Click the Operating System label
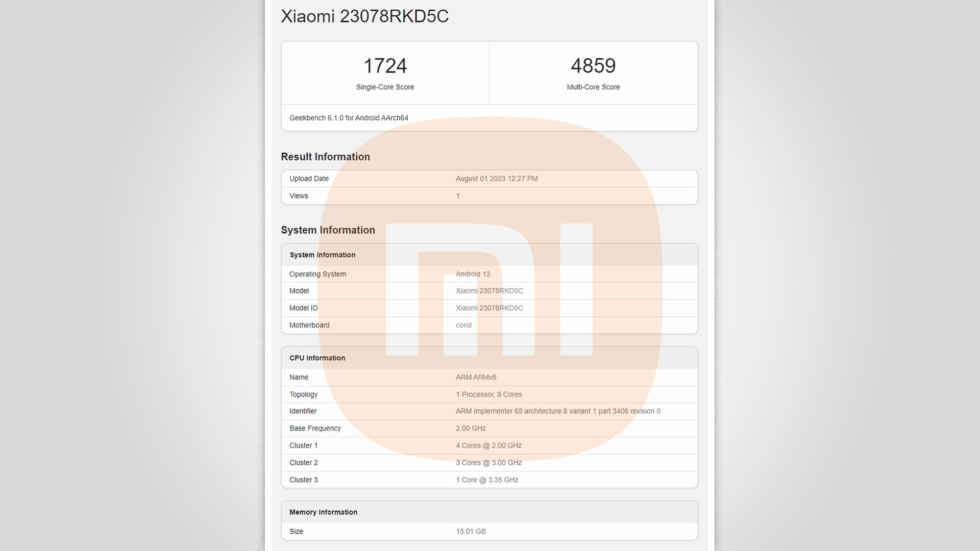980x551 pixels. 317,274
